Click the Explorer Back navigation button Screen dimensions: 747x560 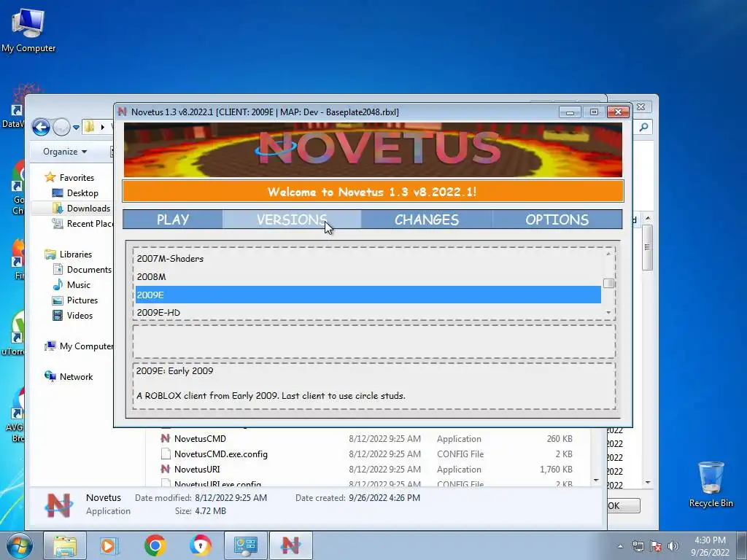coord(41,127)
